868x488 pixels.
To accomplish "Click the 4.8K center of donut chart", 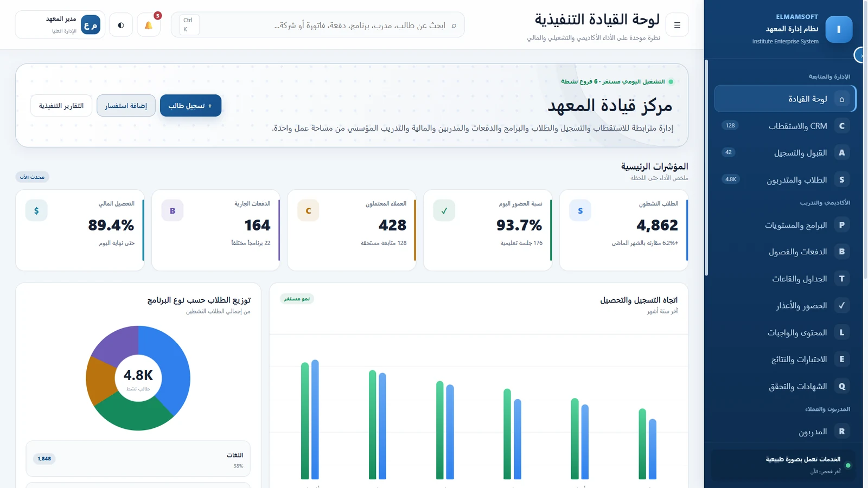I will pos(138,375).
